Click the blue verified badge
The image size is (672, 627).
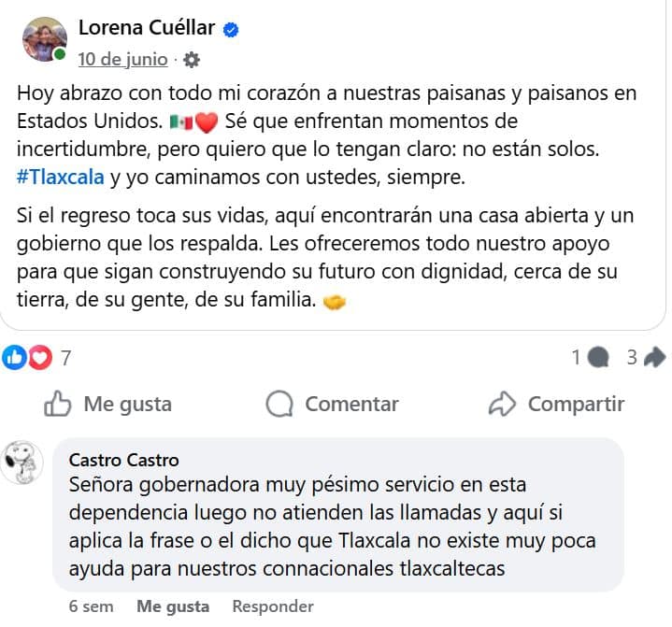click(x=231, y=30)
